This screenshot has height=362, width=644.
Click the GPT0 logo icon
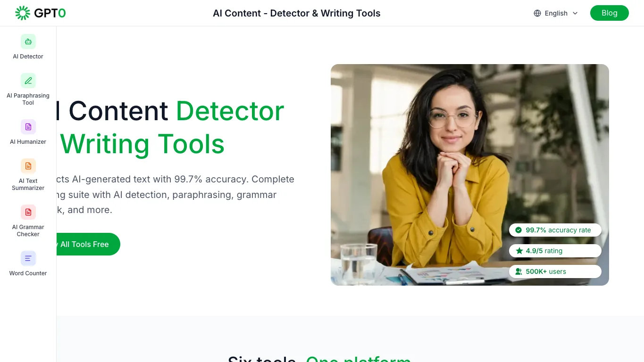[23, 13]
